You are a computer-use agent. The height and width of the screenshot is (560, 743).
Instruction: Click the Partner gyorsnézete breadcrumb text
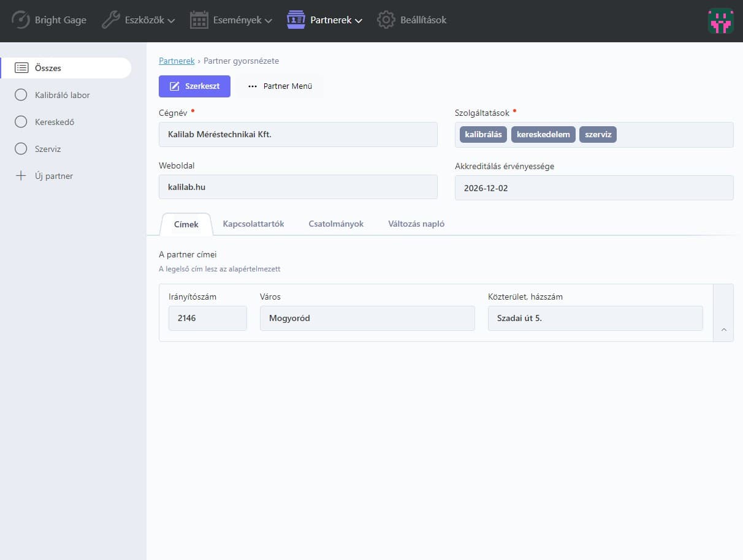(x=241, y=61)
